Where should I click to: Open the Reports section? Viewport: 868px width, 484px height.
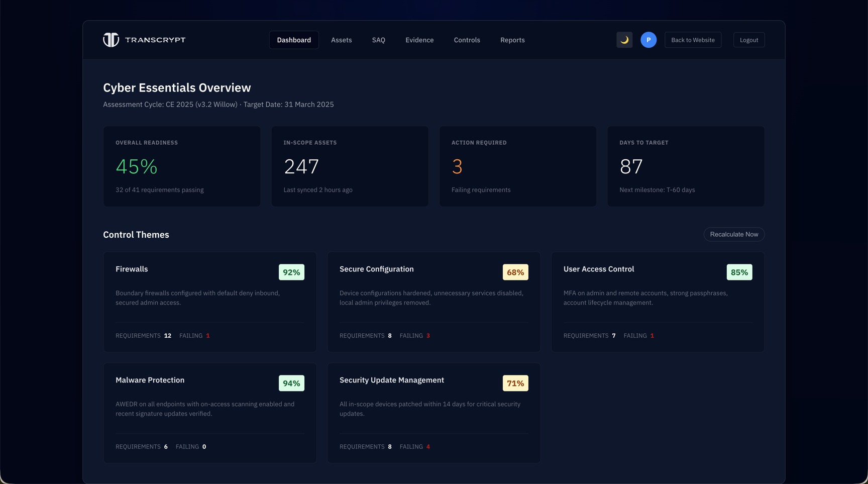pyautogui.click(x=512, y=40)
